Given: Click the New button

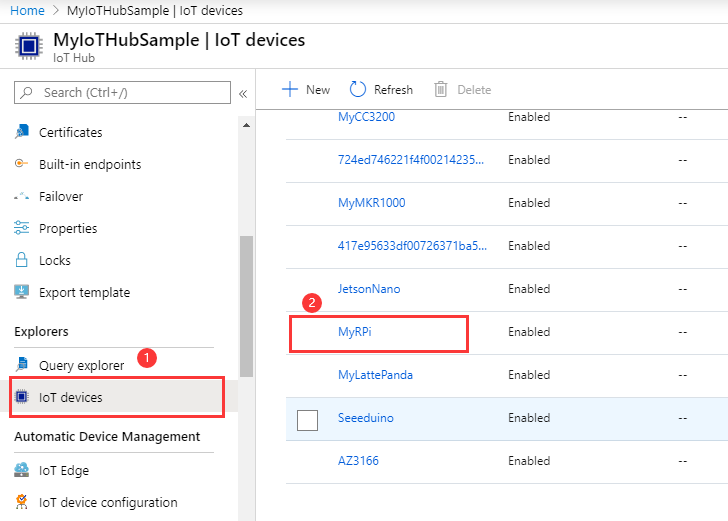Looking at the screenshot, I should 306,89.
